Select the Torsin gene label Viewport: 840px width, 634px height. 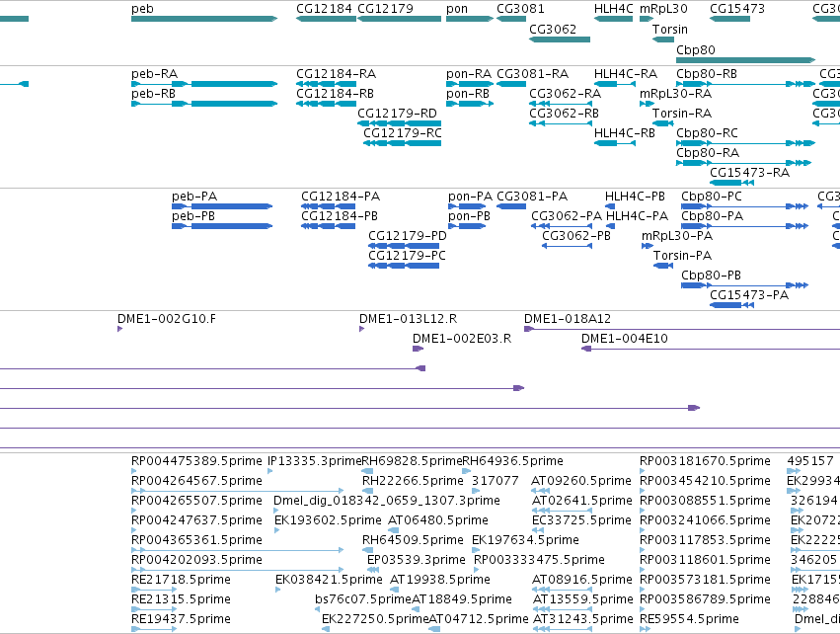click(669, 29)
